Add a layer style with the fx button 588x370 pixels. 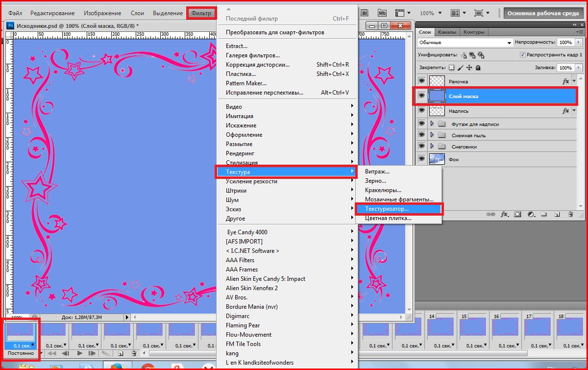pyautogui.click(x=504, y=214)
